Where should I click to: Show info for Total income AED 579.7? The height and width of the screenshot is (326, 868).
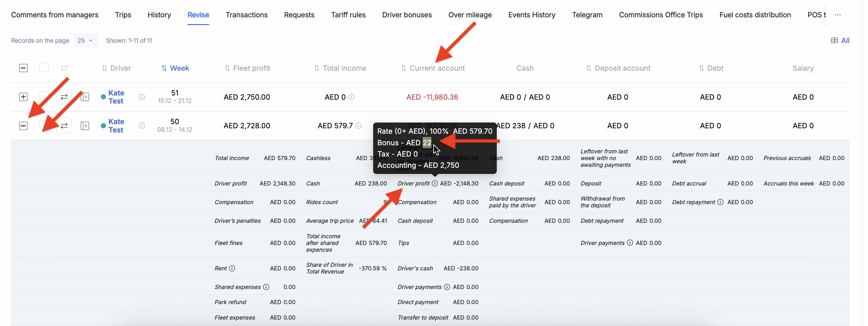click(359, 126)
